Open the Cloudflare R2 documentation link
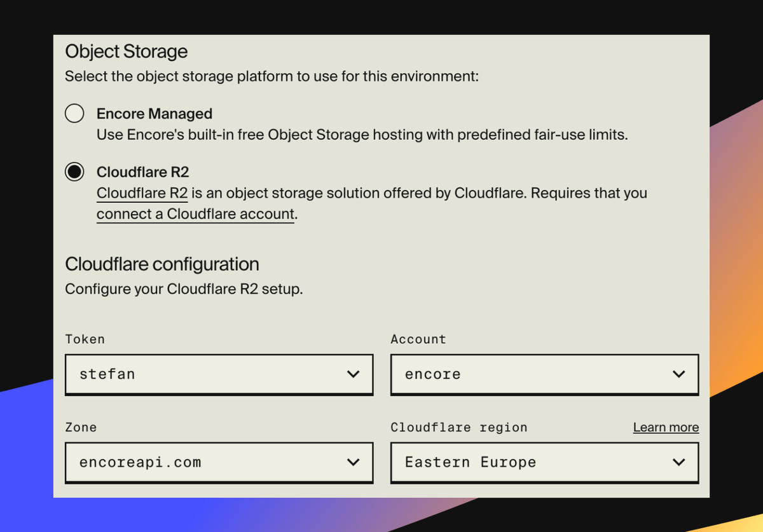The height and width of the screenshot is (532, 763). 142,193
